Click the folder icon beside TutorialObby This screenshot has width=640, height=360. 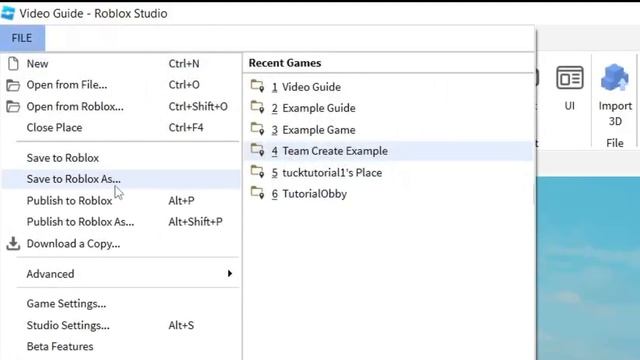pos(258,193)
